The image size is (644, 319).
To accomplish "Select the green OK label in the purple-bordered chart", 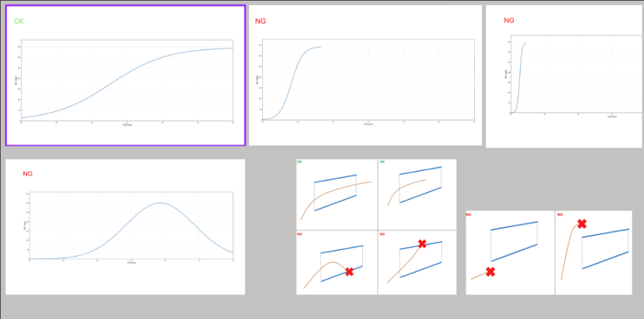I will pyautogui.click(x=19, y=21).
